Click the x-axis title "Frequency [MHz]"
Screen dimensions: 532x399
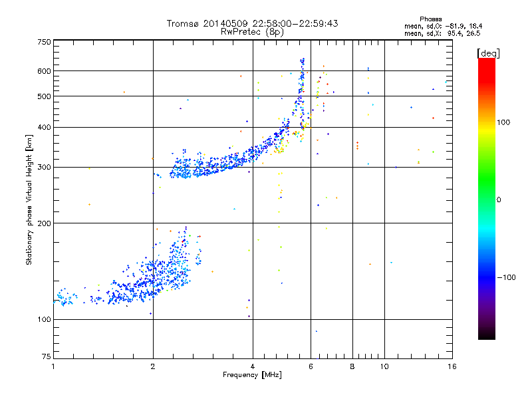tap(252, 375)
